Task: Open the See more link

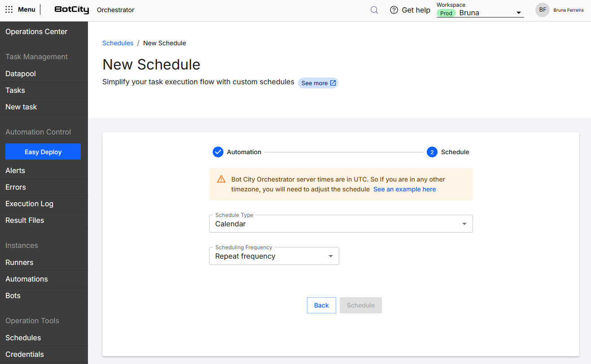Action: pos(318,83)
